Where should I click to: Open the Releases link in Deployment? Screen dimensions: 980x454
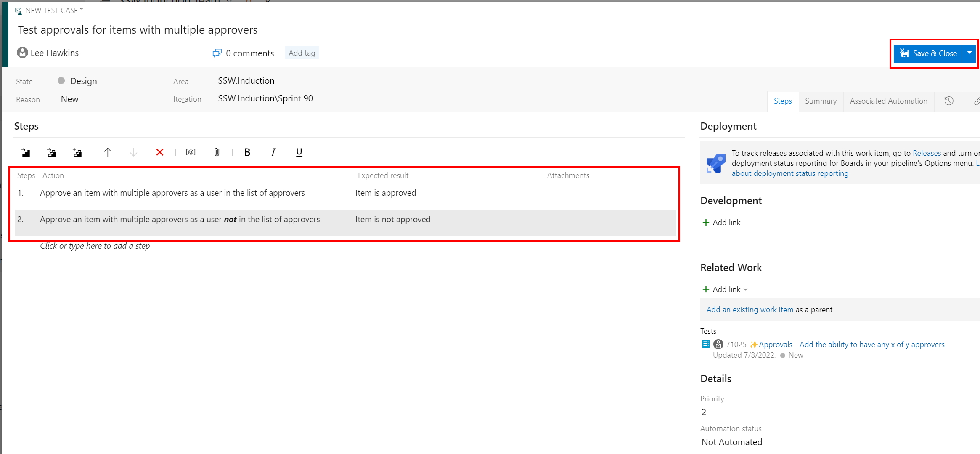[x=927, y=153]
